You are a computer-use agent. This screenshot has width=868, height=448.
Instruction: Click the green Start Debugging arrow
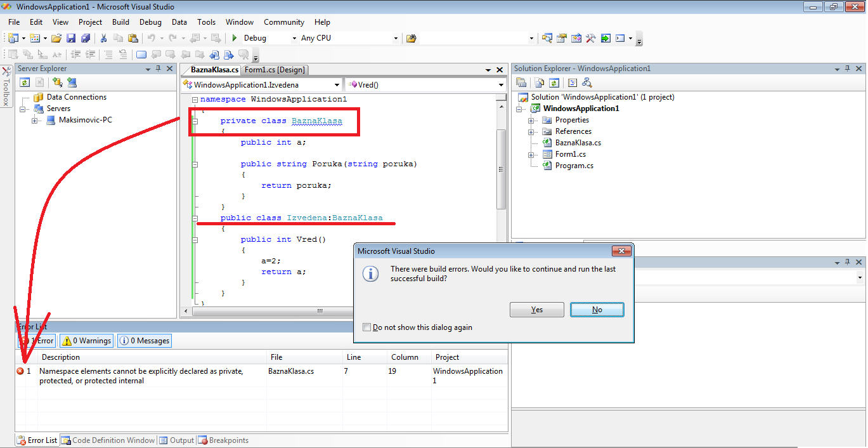tap(235, 38)
